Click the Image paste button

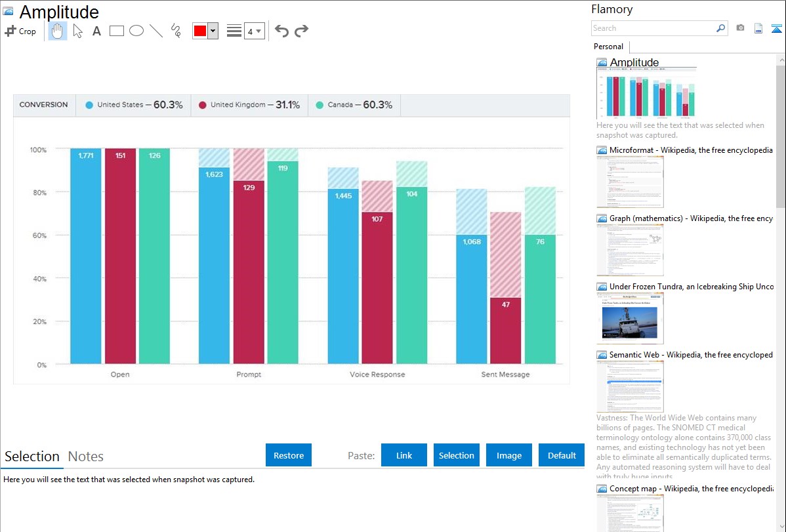[508, 455]
